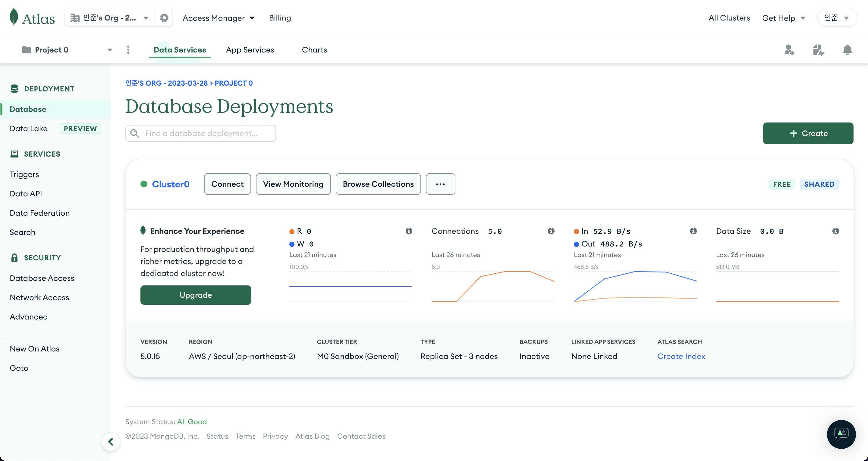
Task: Open Billing in the top navigation
Action: pos(280,18)
